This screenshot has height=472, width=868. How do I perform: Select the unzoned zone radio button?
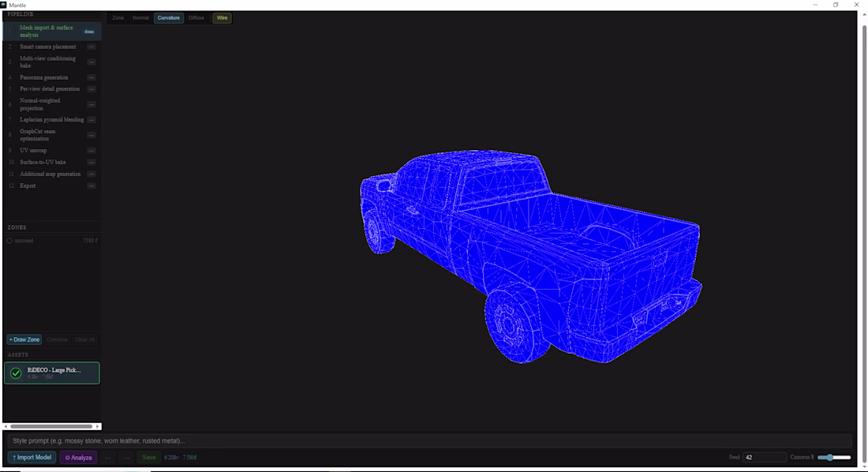[9, 241]
